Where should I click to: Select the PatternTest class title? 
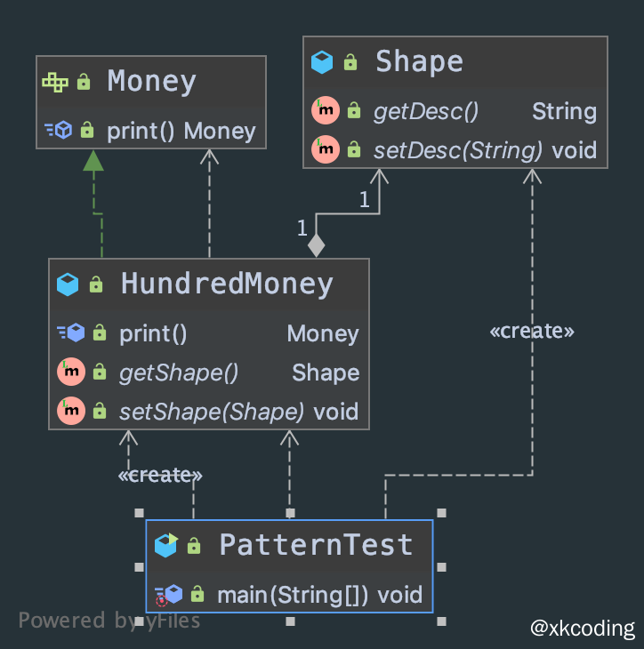tap(316, 545)
